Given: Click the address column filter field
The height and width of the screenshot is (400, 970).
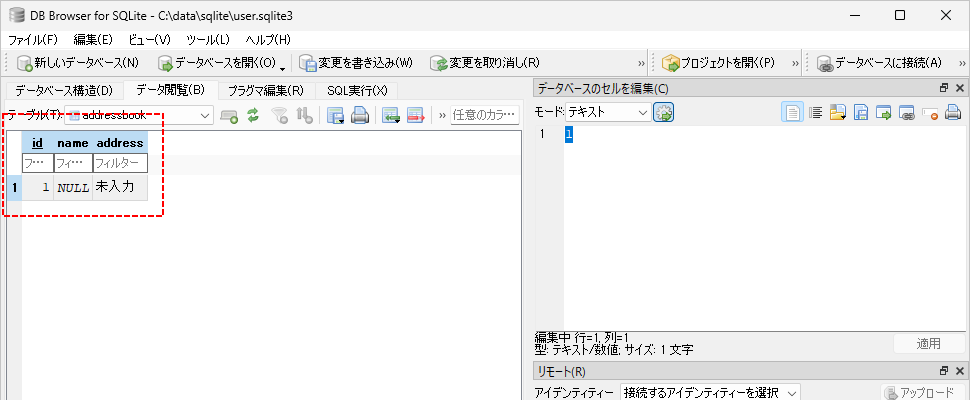Looking at the screenshot, I should [120, 162].
